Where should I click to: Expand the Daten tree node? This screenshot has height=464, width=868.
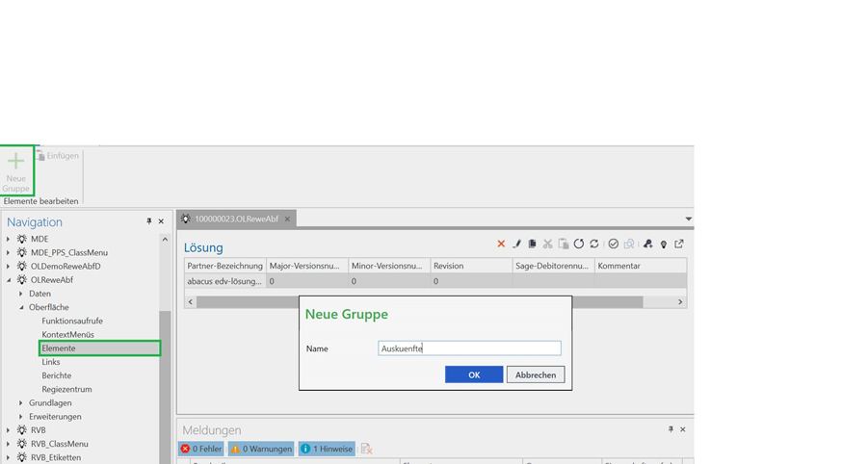(21, 294)
